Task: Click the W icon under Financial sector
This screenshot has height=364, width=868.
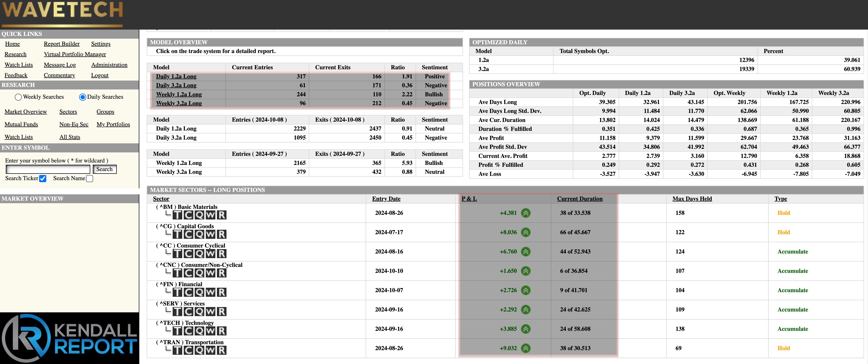Action: 211,292
